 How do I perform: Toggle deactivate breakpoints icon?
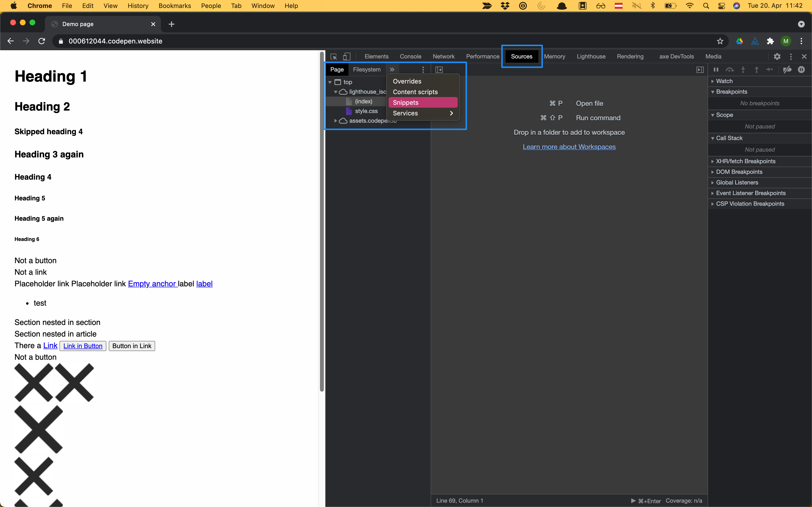click(x=787, y=70)
